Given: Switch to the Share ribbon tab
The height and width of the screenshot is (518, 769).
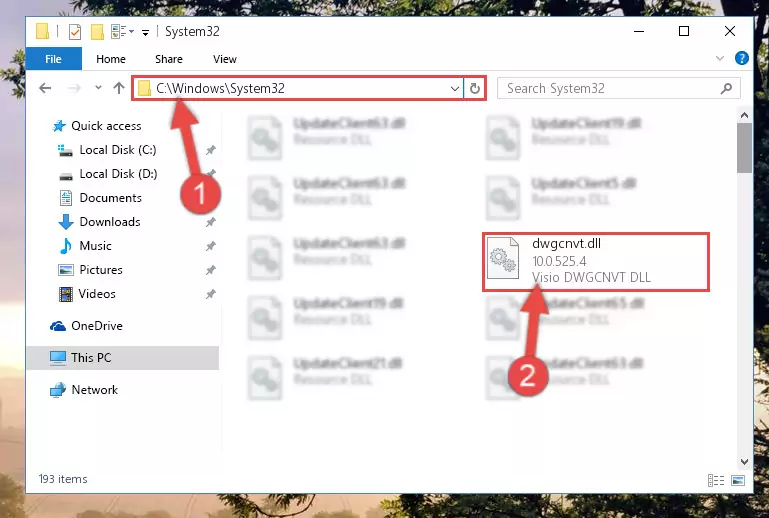Looking at the screenshot, I should click(169, 59).
